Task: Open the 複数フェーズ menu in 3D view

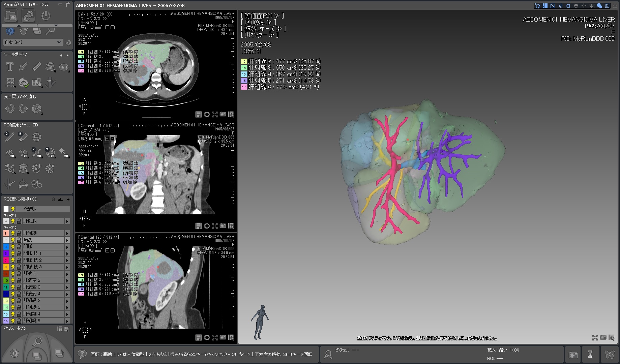Action: pyautogui.click(x=263, y=29)
